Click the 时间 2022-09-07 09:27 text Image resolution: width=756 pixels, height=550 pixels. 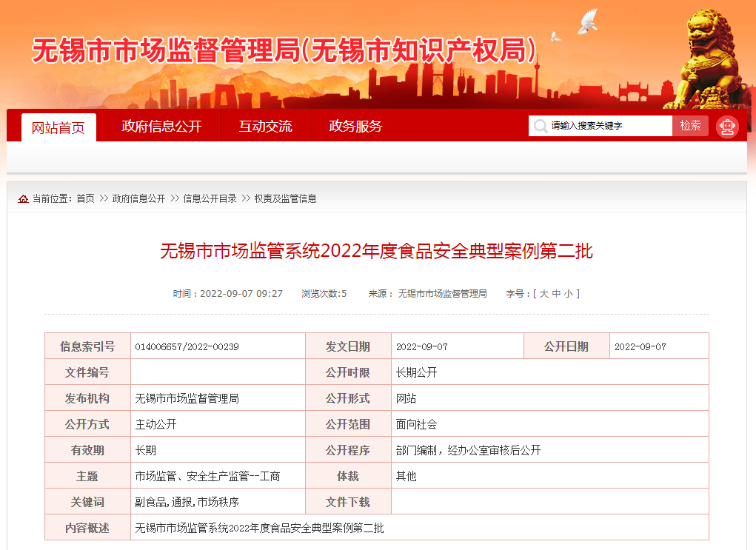click(x=228, y=294)
